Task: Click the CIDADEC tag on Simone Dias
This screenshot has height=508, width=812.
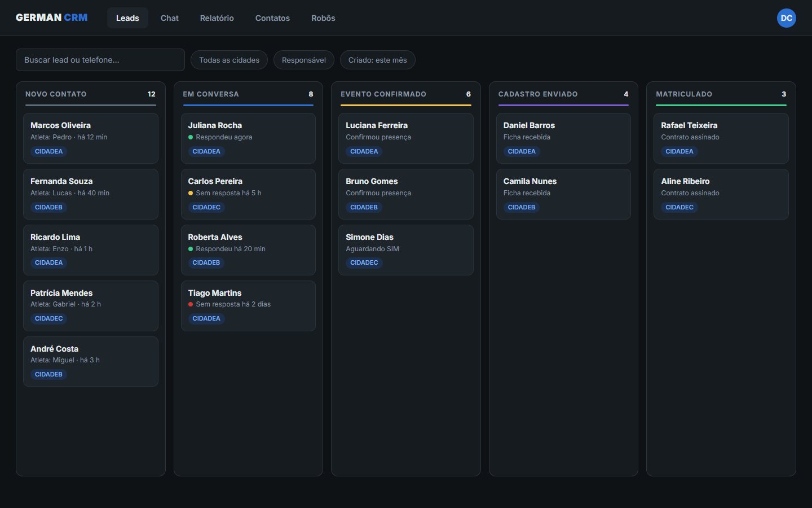Action: [x=364, y=262]
